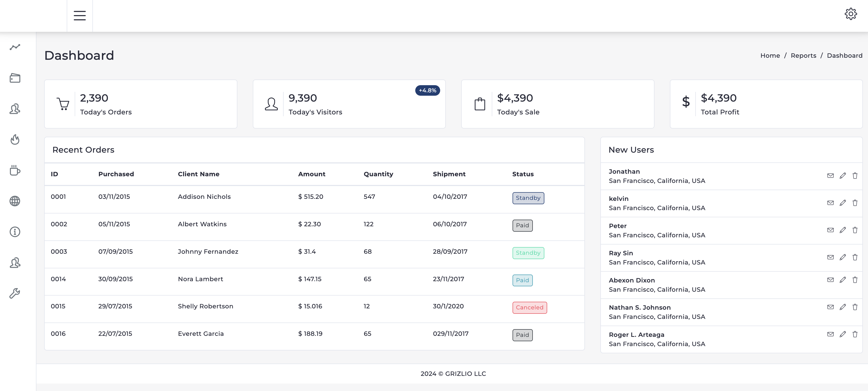This screenshot has width=868, height=391.
Task: Delete Peter from new users
Action: pyautogui.click(x=855, y=230)
